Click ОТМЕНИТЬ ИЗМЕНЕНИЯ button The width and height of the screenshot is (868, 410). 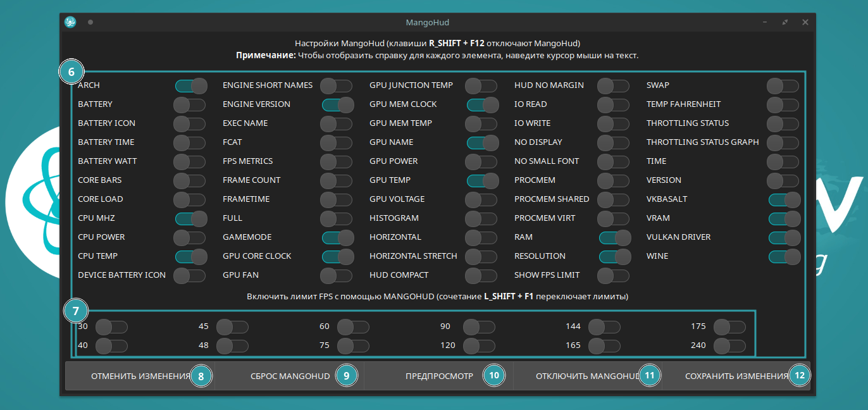tap(140, 376)
